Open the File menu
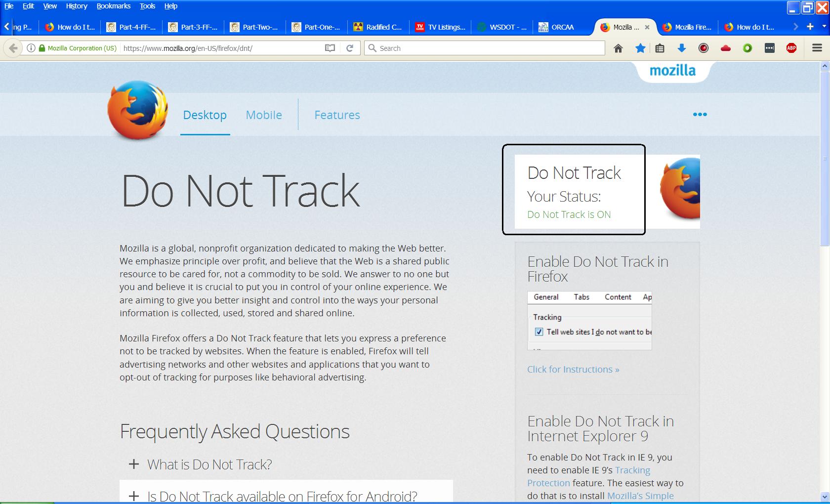 (x=9, y=6)
